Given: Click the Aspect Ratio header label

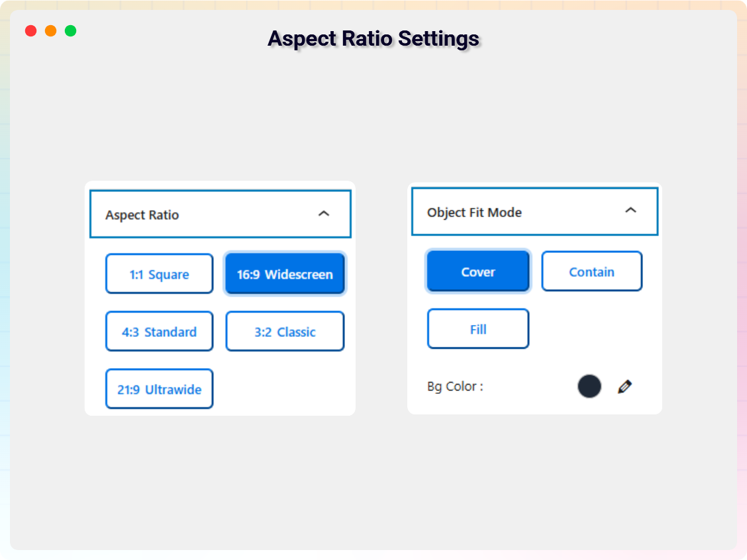Looking at the screenshot, I should point(142,215).
